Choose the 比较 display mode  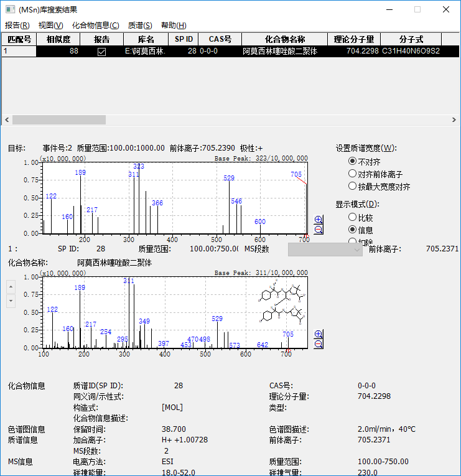pos(353,217)
